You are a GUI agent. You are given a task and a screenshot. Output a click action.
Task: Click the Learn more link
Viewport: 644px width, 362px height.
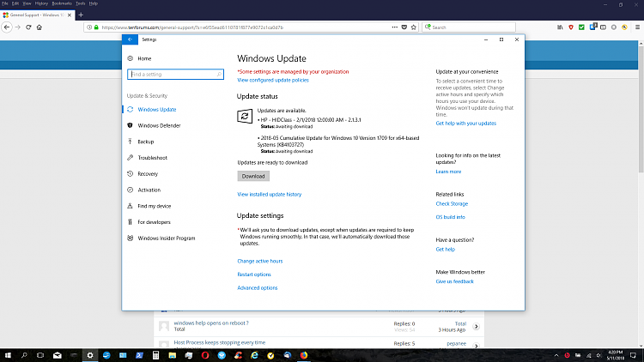(448, 172)
